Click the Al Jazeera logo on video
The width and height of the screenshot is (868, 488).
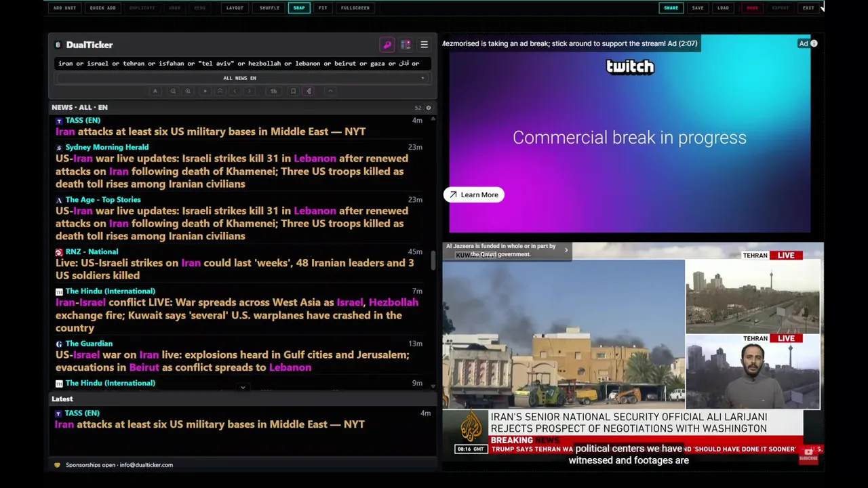coord(471,427)
